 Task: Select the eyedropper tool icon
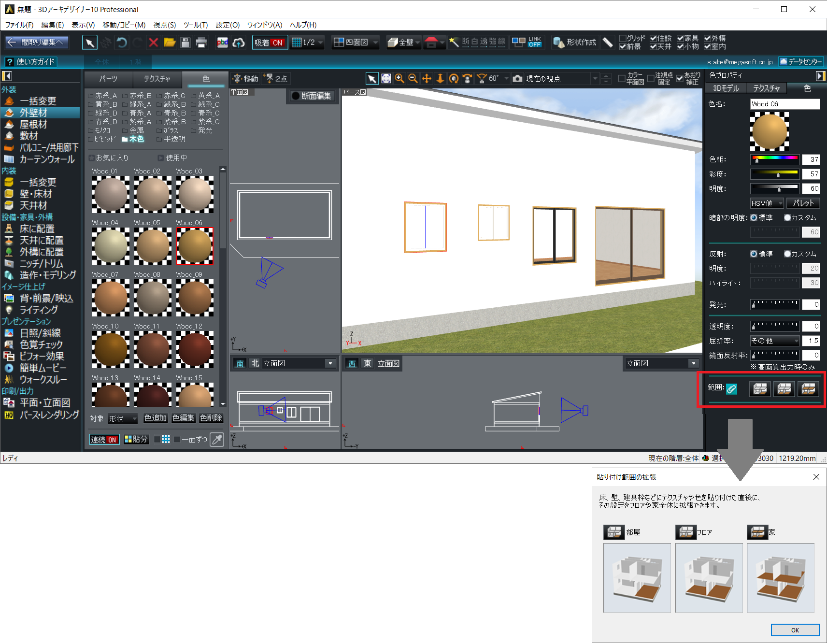click(217, 440)
